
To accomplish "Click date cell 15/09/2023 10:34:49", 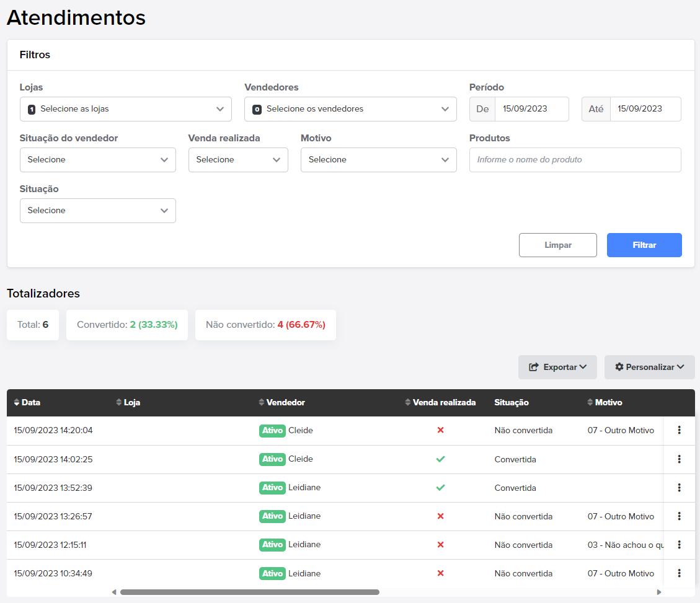I will pyautogui.click(x=53, y=573).
